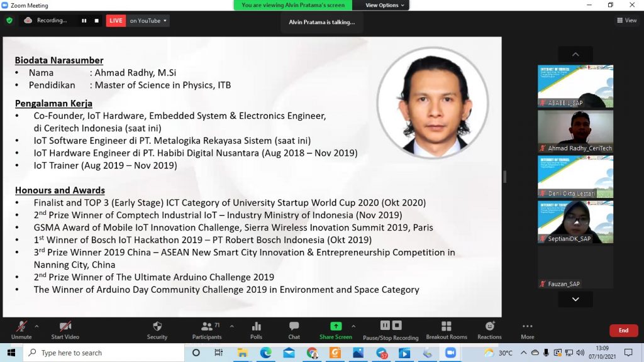Click the 'Biodata Narasumber' heading
The width and height of the screenshot is (644, 362).
59,60
